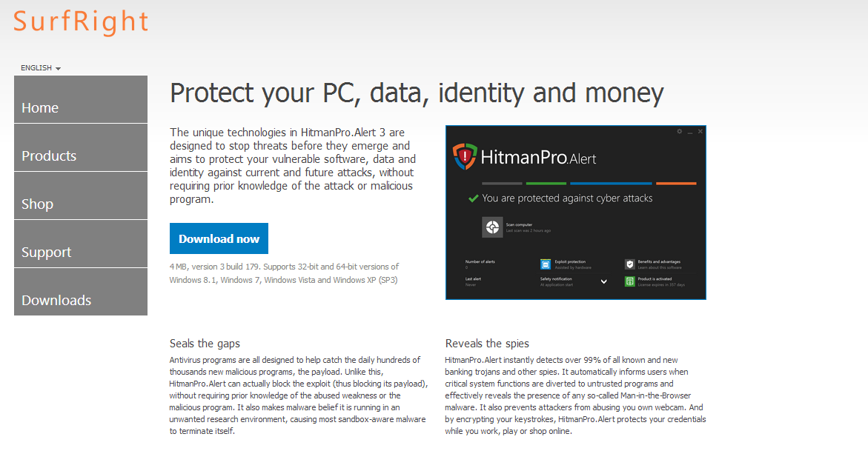The width and height of the screenshot is (868, 451).
Task: Open the Shop menu item
Action: point(81,196)
